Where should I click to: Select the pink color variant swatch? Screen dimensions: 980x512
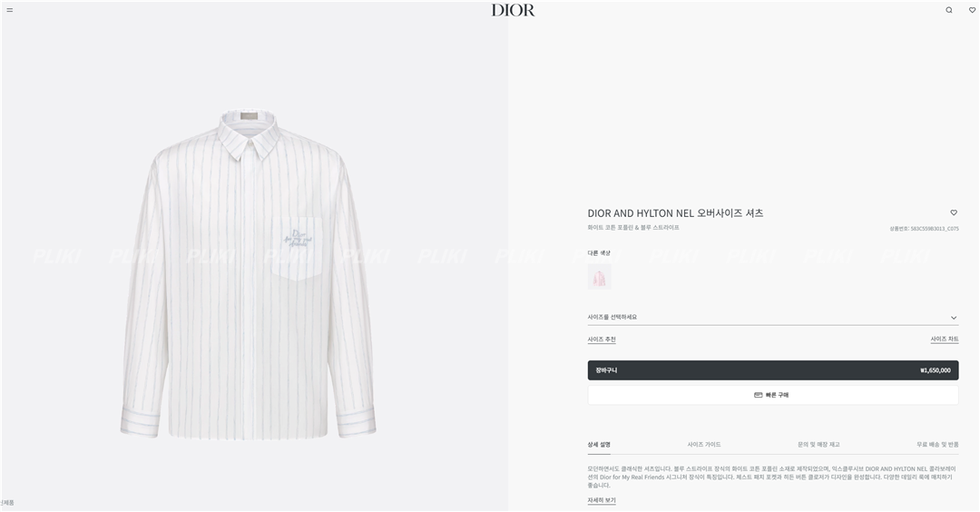click(x=600, y=277)
